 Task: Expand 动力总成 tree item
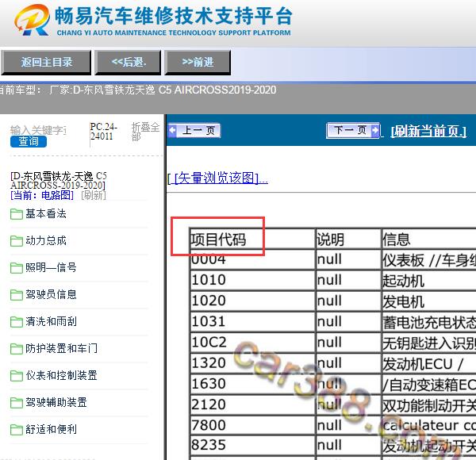point(45,240)
